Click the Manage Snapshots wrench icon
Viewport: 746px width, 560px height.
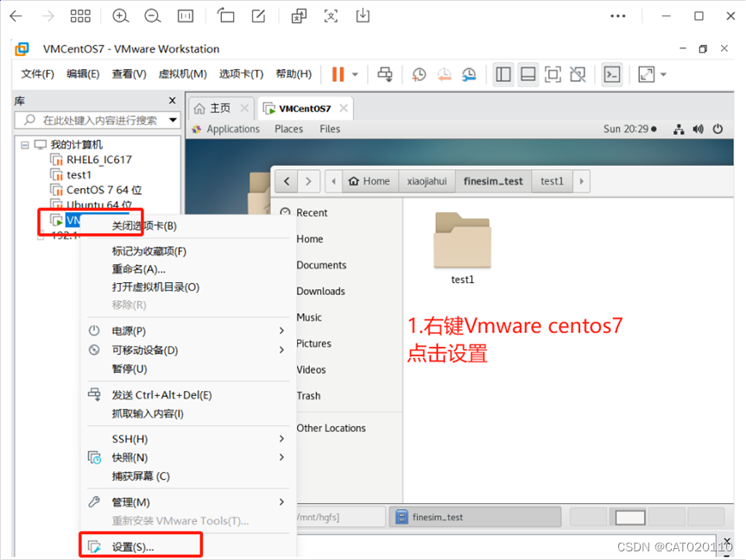(x=469, y=75)
